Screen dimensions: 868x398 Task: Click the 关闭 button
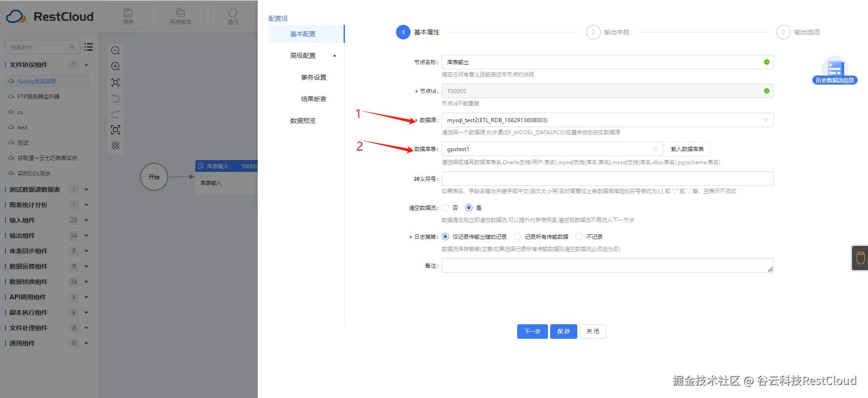pyautogui.click(x=593, y=332)
